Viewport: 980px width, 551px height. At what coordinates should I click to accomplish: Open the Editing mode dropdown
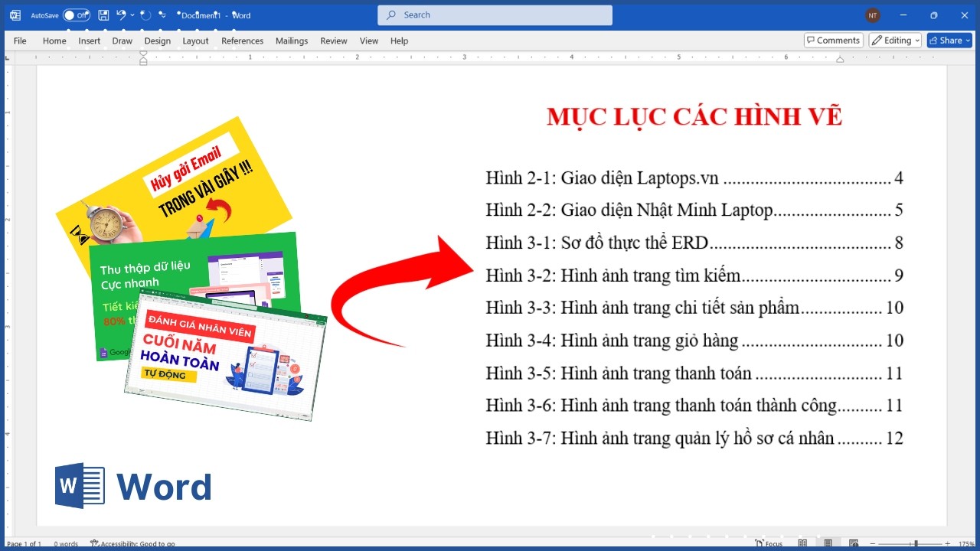(x=893, y=41)
